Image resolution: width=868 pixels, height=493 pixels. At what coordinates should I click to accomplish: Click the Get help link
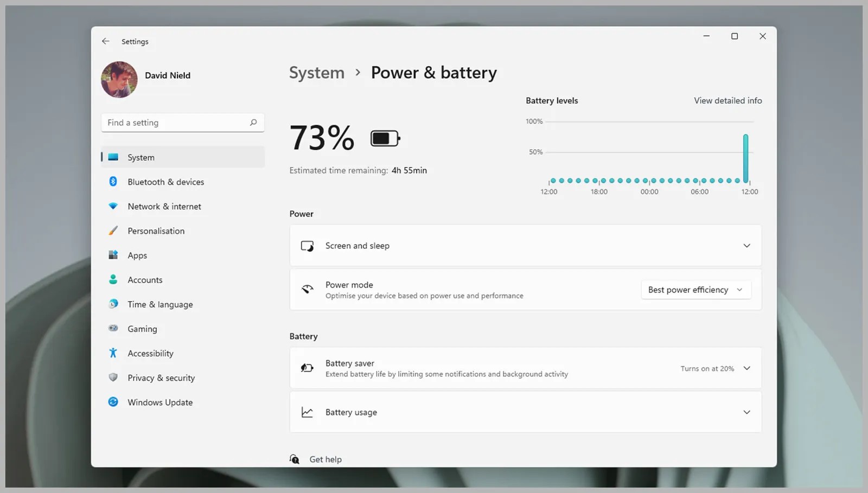[325, 459]
